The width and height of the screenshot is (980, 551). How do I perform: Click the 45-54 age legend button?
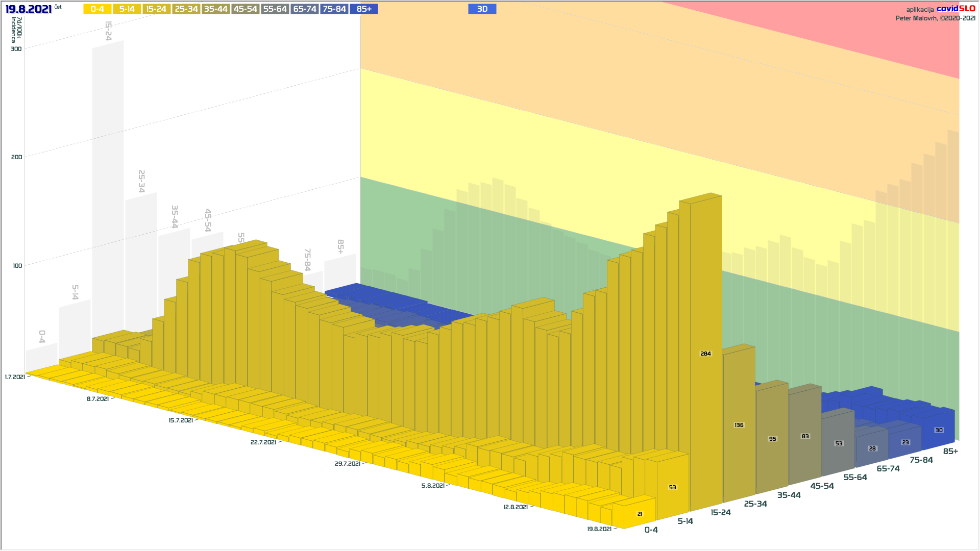(245, 9)
